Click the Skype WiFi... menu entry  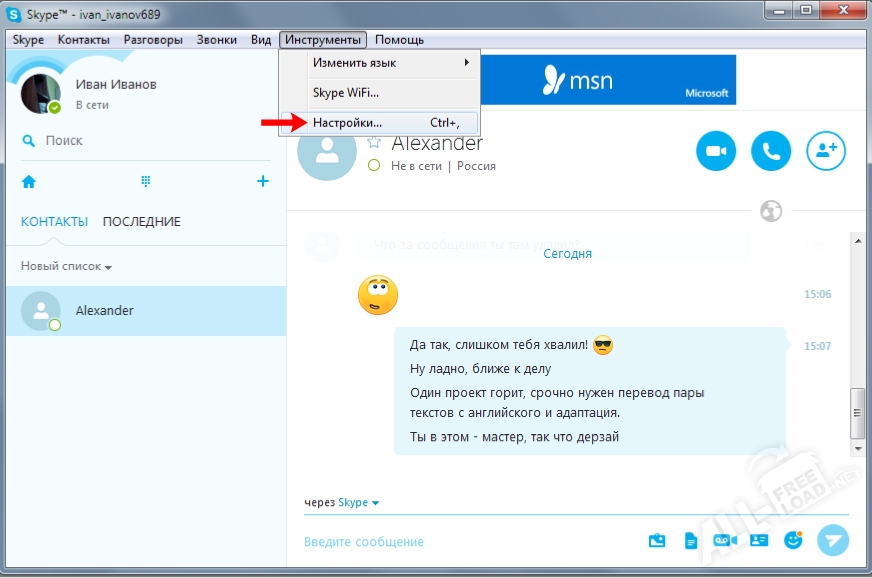346,92
